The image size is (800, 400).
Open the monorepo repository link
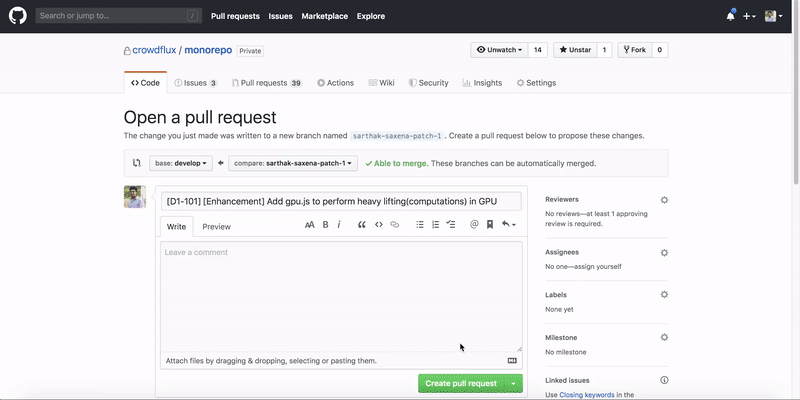click(x=208, y=50)
